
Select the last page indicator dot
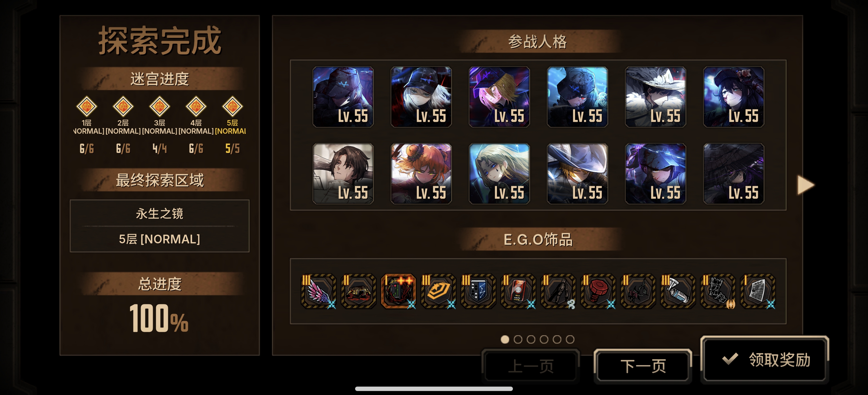click(x=570, y=339)
